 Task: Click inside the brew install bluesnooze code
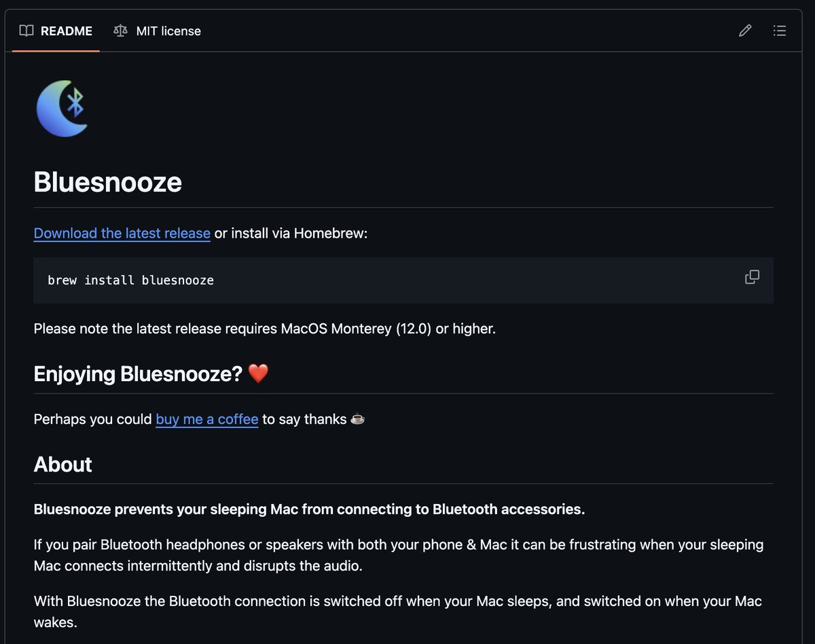coord(131,280)
